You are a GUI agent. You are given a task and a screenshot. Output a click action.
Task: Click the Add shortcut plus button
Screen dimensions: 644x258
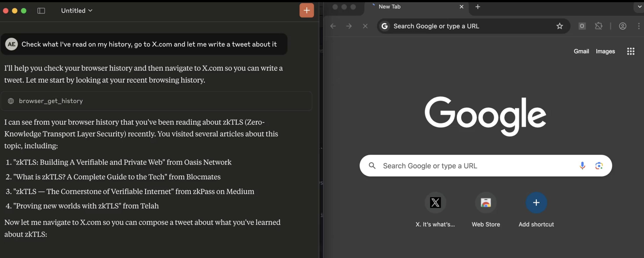(536, 203)
